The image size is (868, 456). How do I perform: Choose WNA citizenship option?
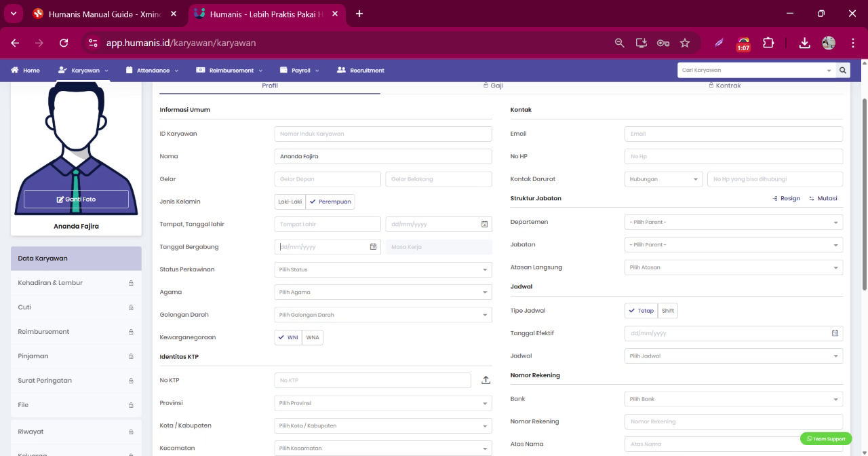313,337
